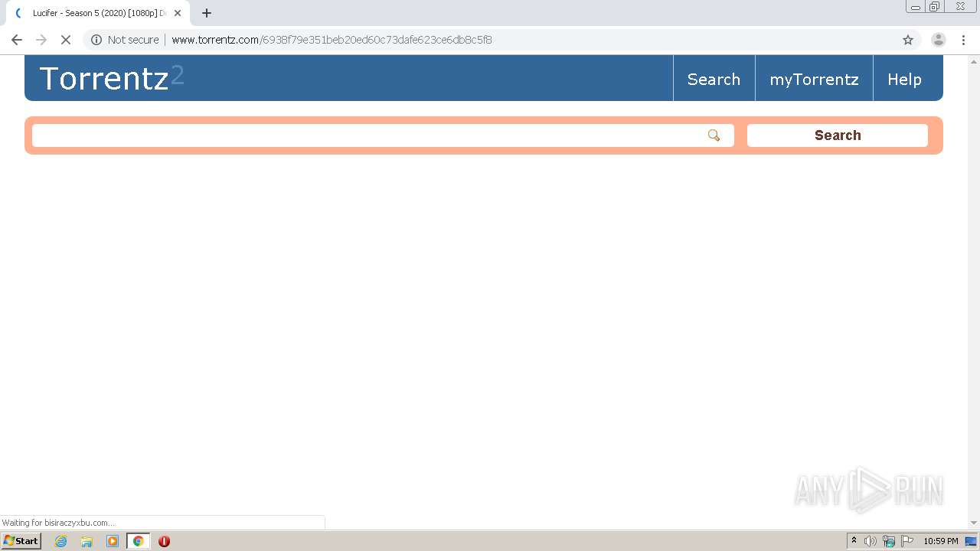This screenshot has width=980, height=551.
Task: Switch to Chrome in the taskbar
Action: [139, 541]
